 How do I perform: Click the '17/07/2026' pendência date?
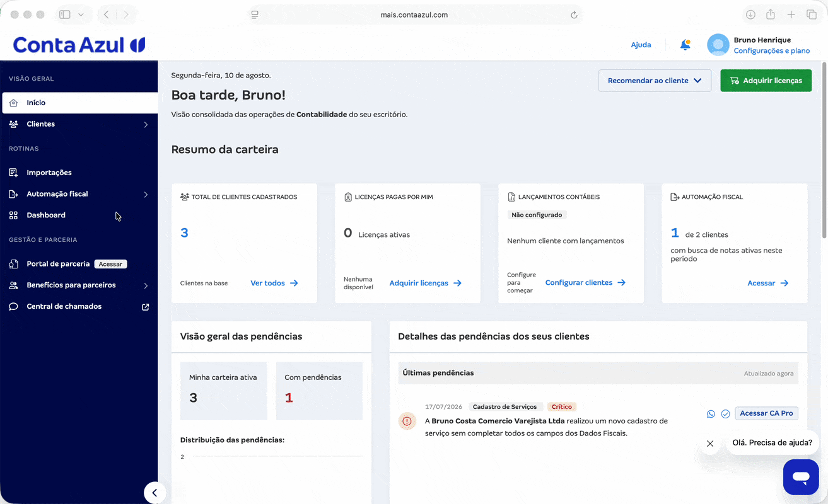444,407
